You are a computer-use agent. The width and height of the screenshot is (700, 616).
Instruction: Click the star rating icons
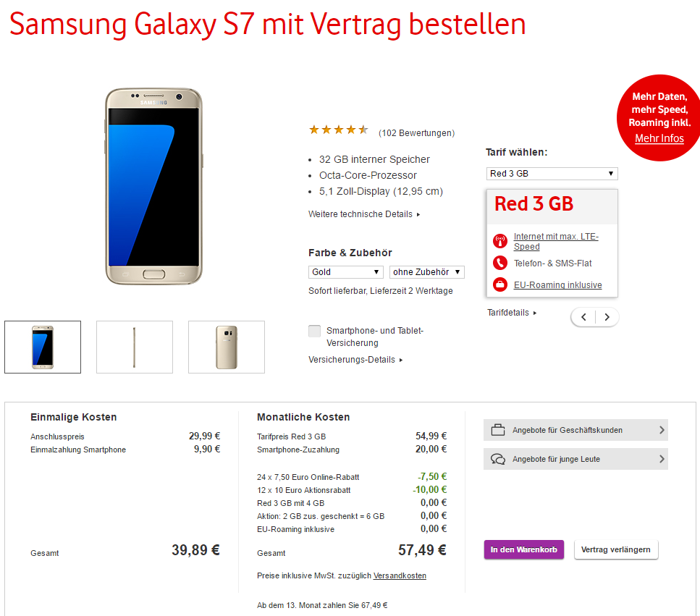pos(339,130)
